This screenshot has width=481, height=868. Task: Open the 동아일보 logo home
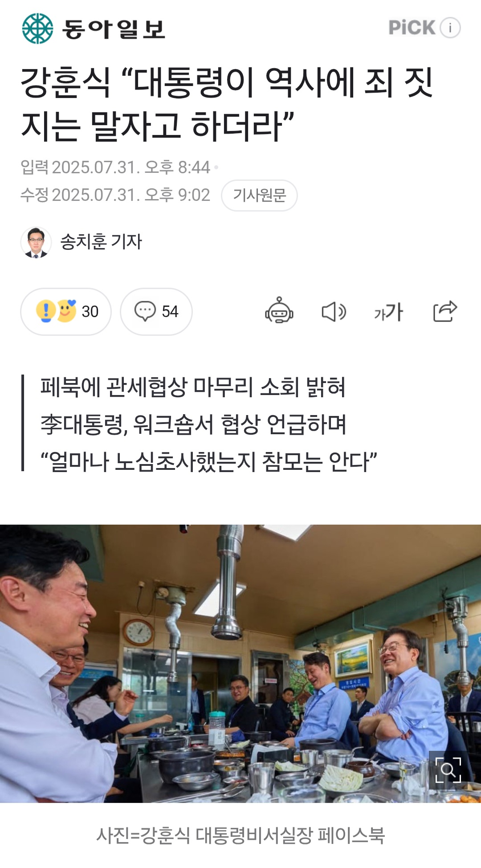(x=37, y=28)
